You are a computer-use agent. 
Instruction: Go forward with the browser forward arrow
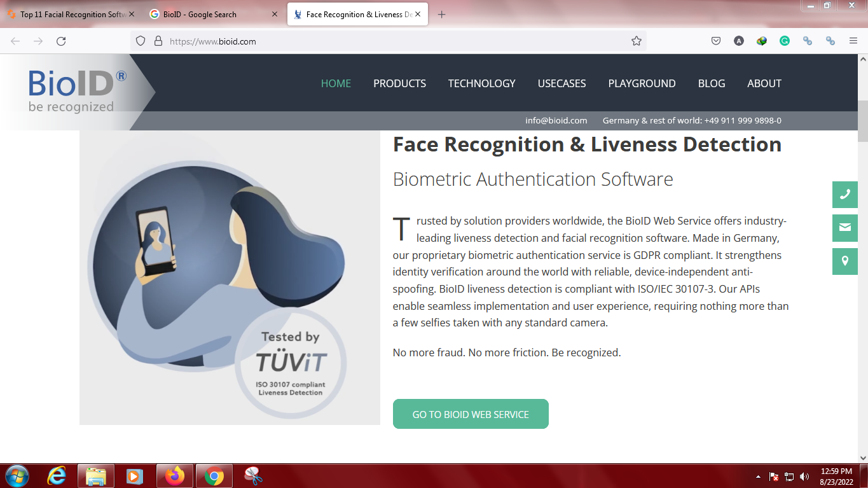pos(38,41)
